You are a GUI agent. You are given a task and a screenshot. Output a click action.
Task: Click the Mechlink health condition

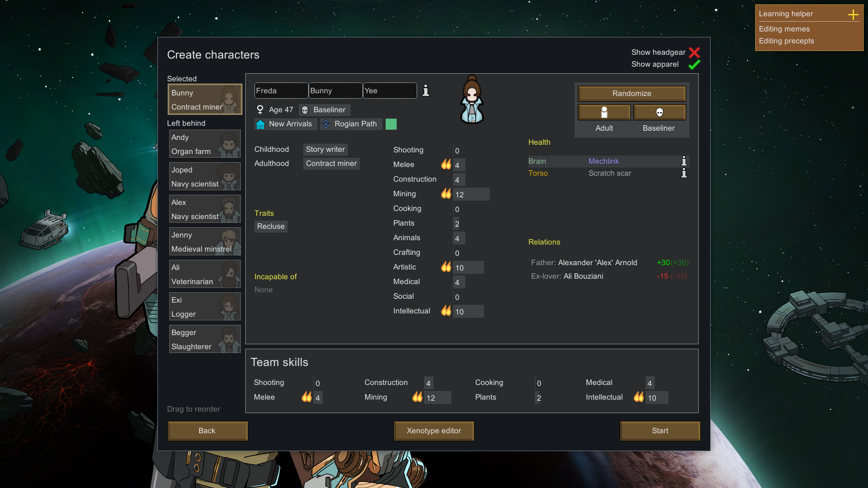(604, 162)
